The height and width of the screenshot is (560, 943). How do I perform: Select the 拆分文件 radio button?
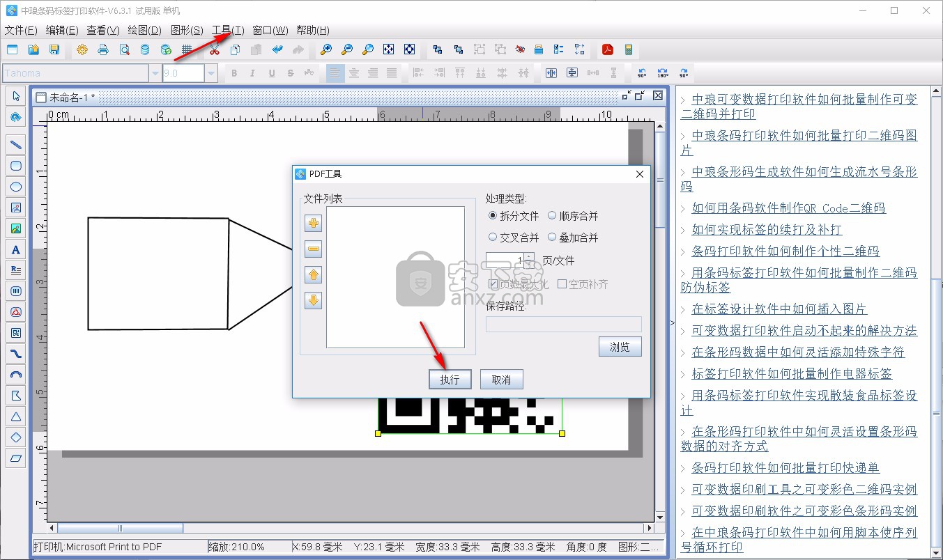tap(493, 216)
